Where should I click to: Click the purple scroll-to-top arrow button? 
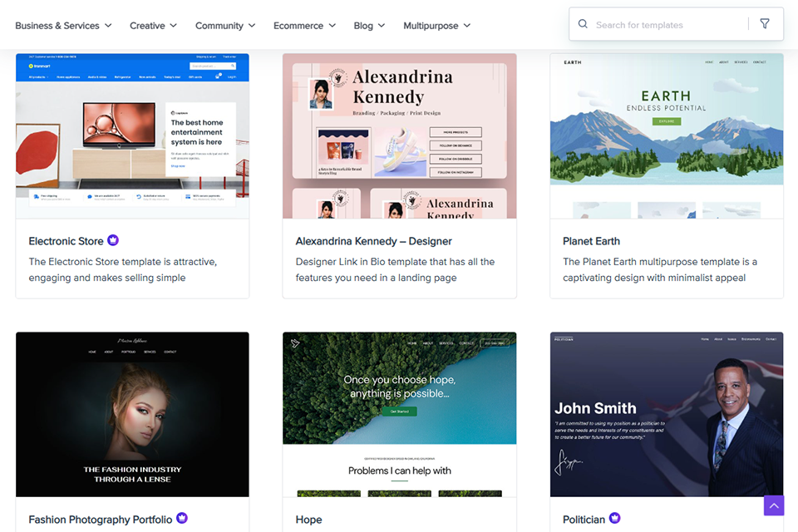(x=774, y=505)
